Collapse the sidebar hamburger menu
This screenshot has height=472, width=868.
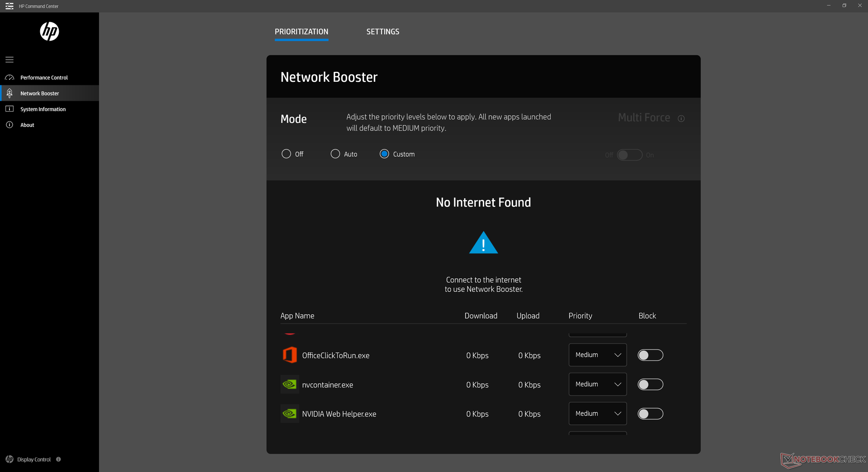point(9,60)
